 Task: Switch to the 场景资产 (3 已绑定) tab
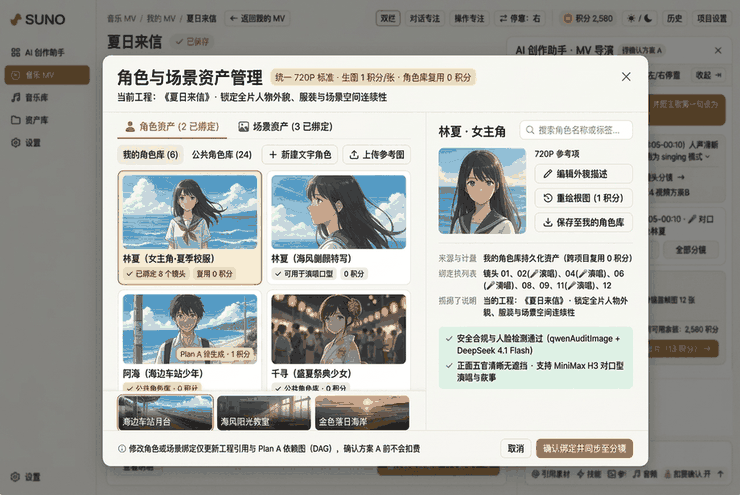285,126
